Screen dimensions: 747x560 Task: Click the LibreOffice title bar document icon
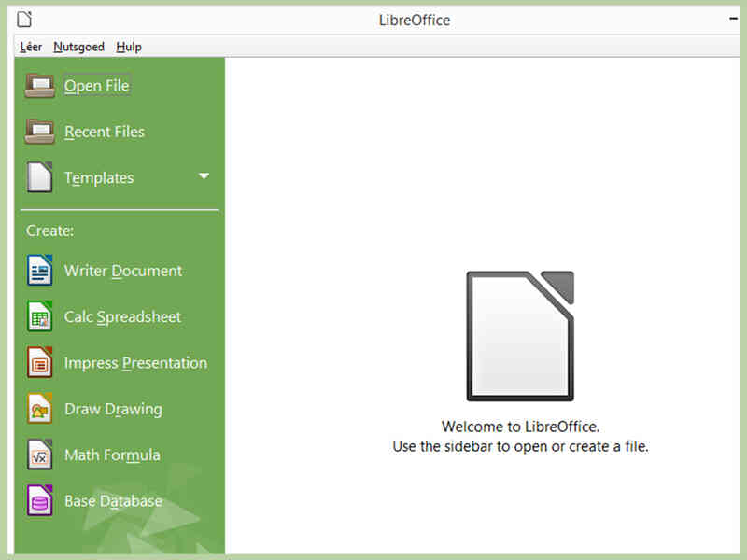(24, 20)
